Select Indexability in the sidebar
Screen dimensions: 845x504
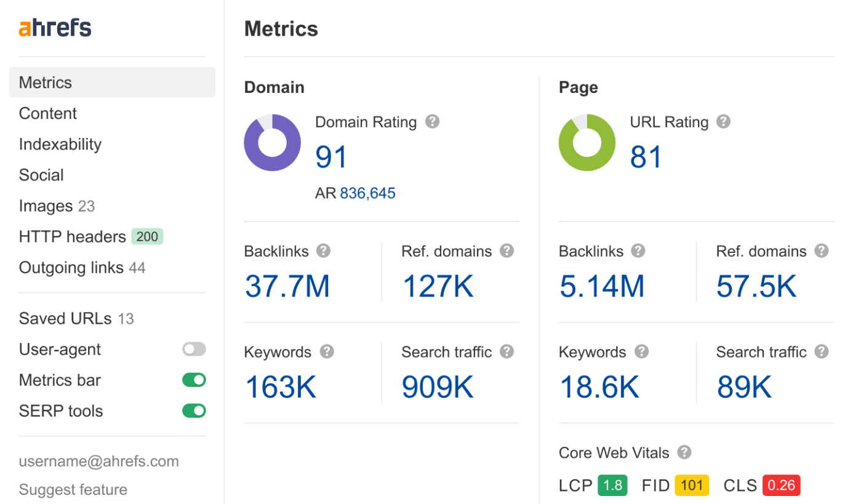(60, 144)
